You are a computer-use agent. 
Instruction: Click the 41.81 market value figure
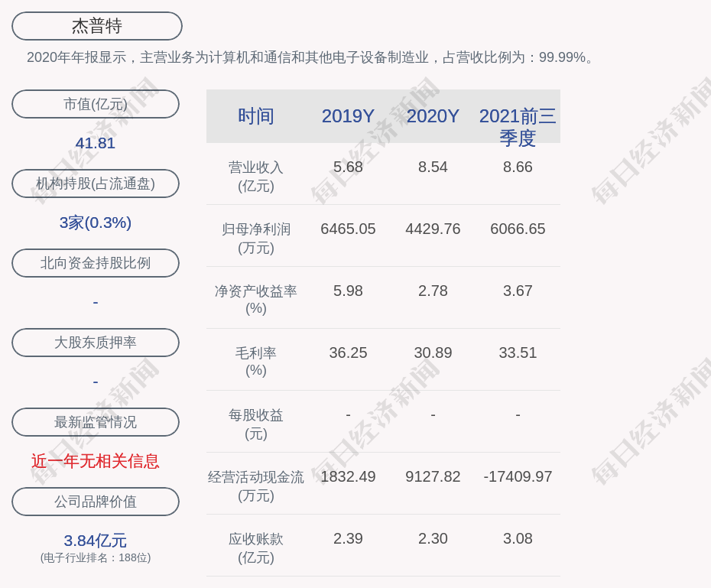click(96, 143)
